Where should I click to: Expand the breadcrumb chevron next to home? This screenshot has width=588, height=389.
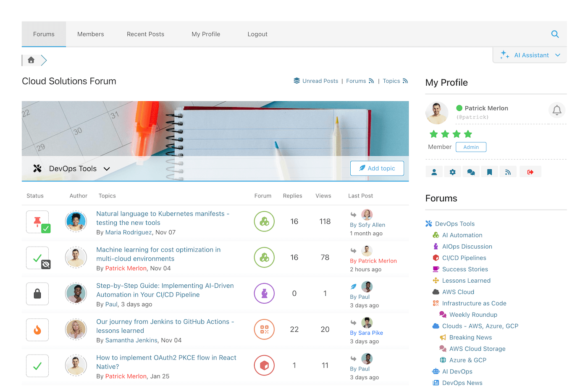click(45, 60)
